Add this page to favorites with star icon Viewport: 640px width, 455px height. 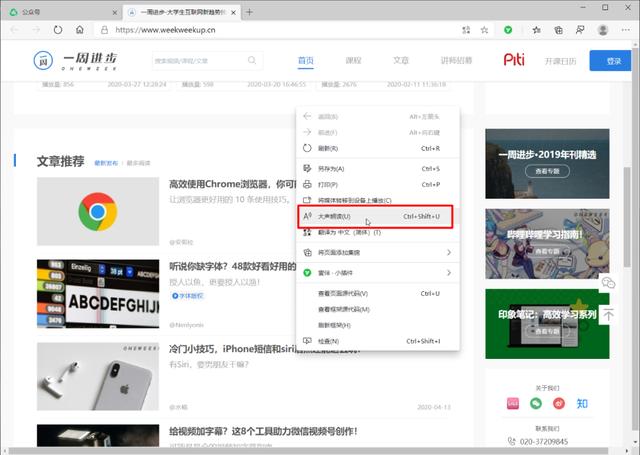484,30
